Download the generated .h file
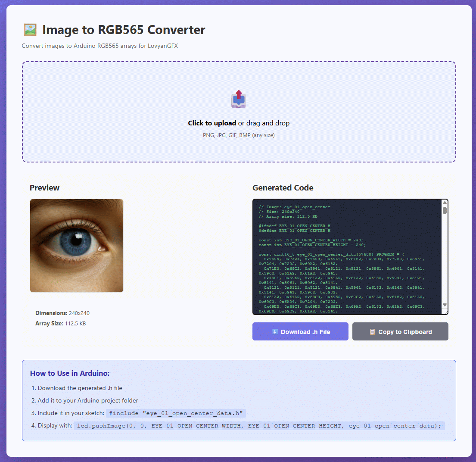 coord(300,332)
